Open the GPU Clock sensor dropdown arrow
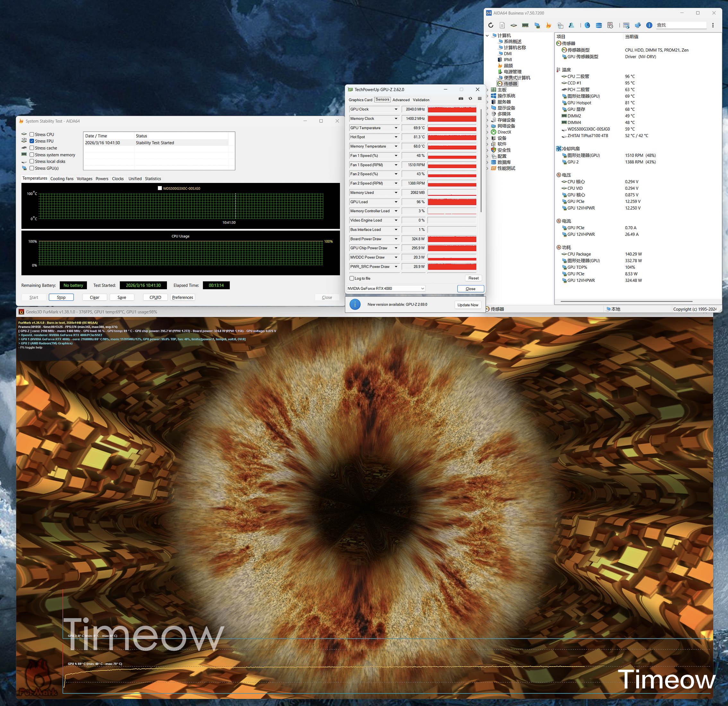The image size is (728, 706). [396, 109]
